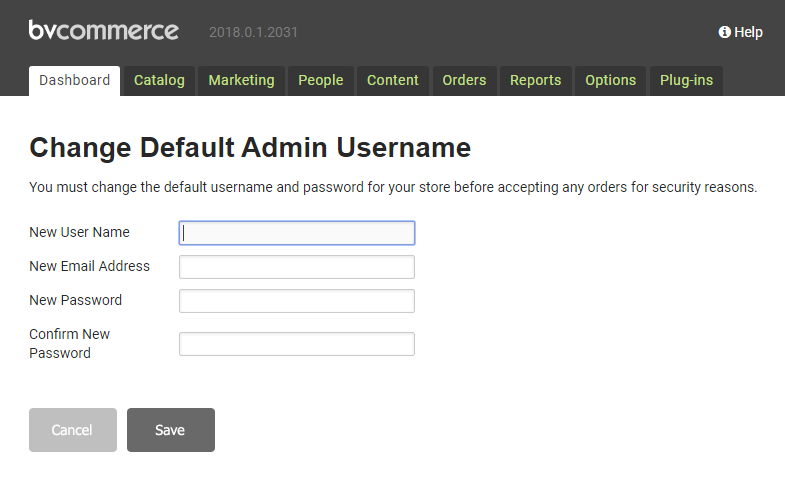785x483 pixels.
Task: Switch to the Catalog tab
Action: pos(159,81)
